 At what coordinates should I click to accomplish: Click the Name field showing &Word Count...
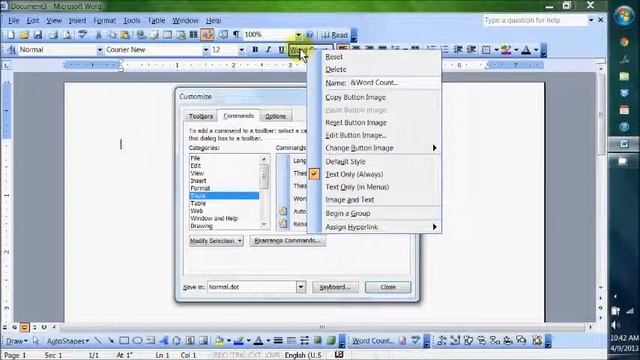[x=394, y=82]
